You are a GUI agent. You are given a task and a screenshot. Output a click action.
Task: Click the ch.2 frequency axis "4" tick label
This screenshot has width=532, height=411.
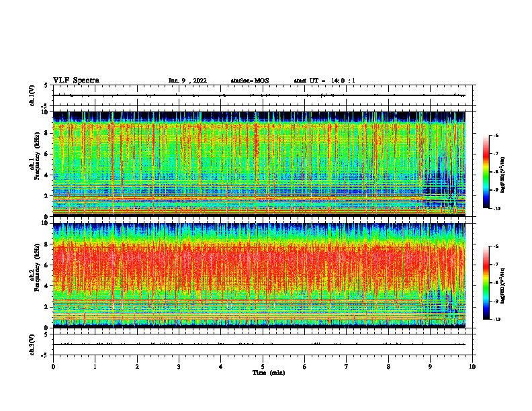pyautogui.click(x=47, y=286)
